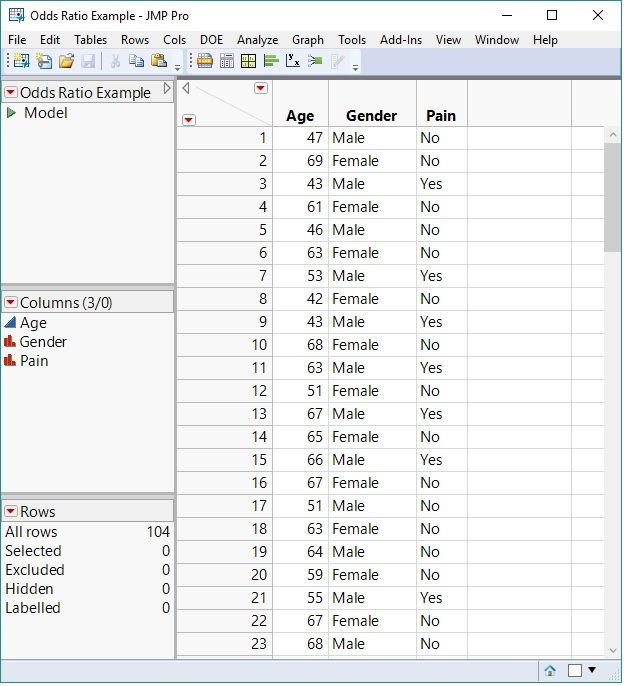Click the Distribution platform toolbar icon
This screenshot has height=686, width=627.
point(271,61)
